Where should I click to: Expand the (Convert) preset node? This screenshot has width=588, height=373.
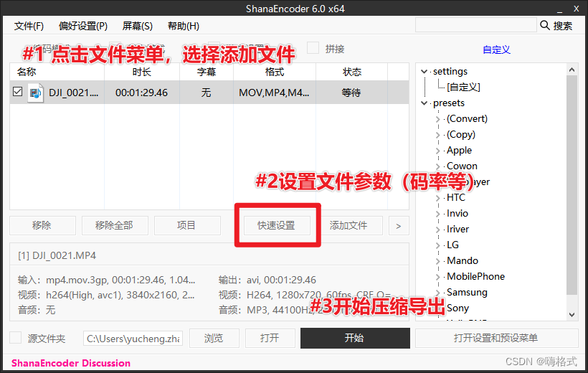pyautogui.click(x=437, y=119)
